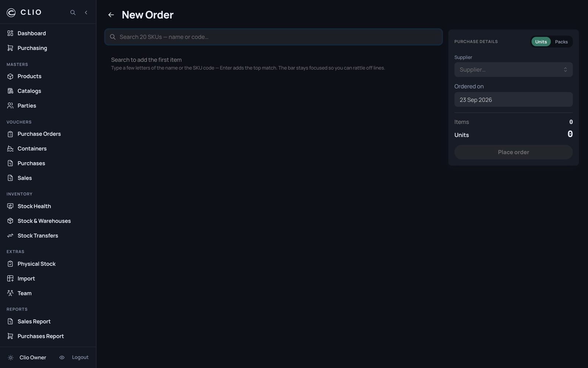Click the Stock Health monitor icon
The width and height of the screenshot is (588, 368).
pyautogui.click(x=10, y=206)
